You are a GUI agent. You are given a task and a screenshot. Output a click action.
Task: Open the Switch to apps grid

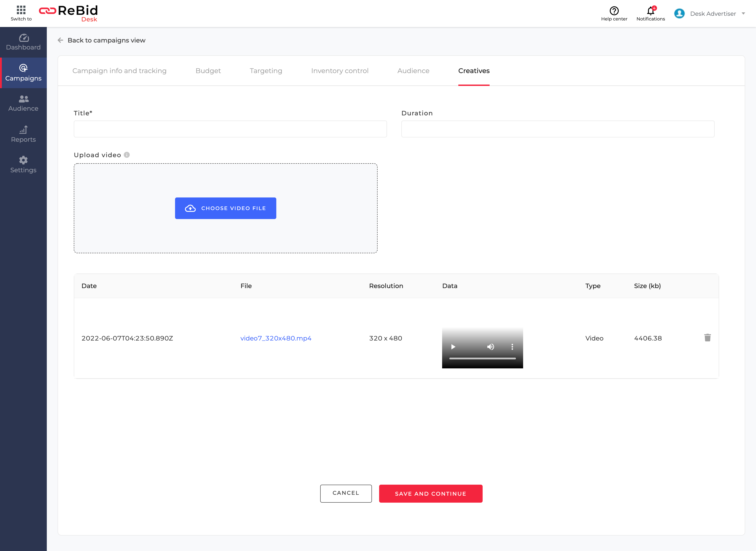point(21,13)
